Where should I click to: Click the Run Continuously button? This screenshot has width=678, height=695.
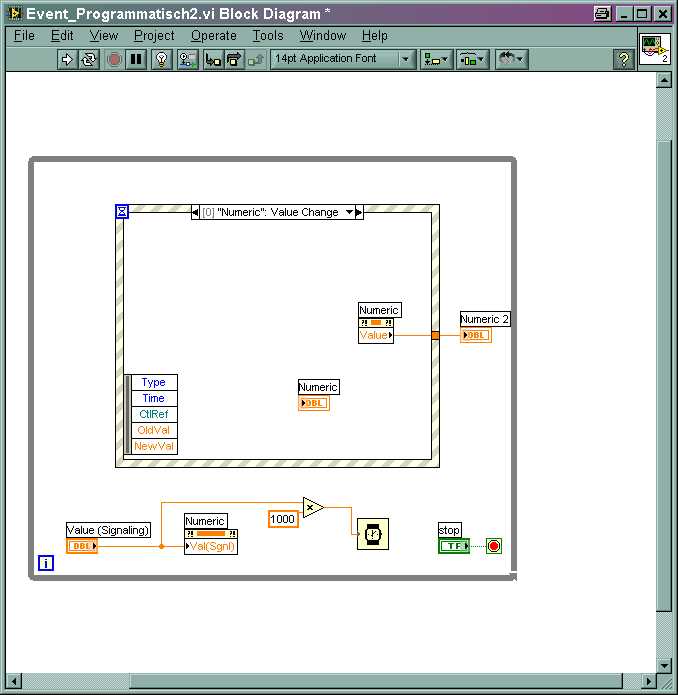click(x=89, y=59)
